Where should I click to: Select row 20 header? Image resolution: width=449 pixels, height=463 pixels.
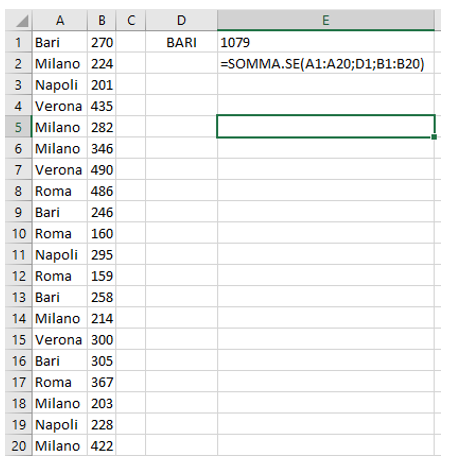19,445
